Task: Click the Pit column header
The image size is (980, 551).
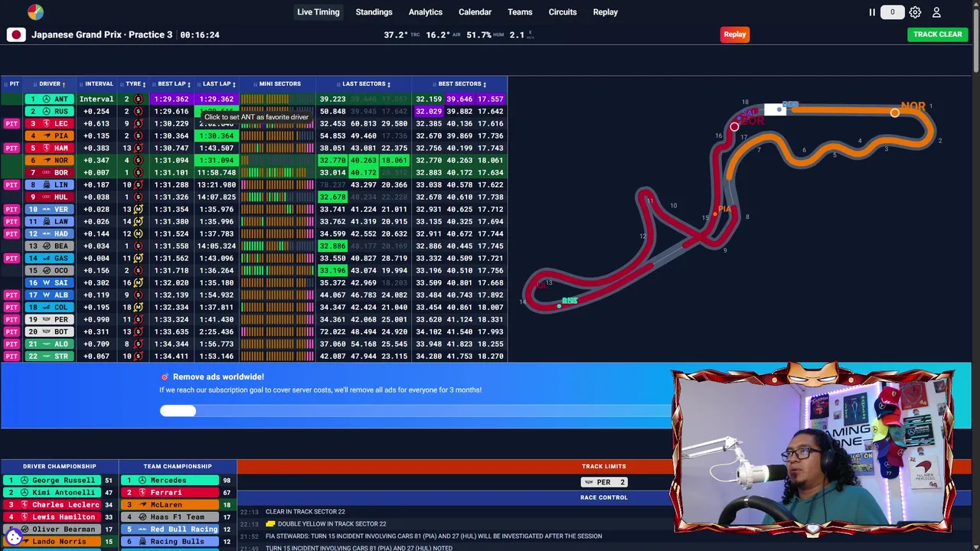Action: [12, 83]
